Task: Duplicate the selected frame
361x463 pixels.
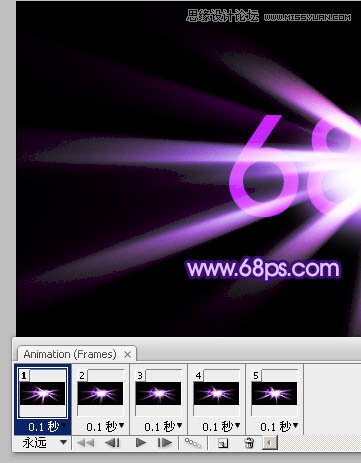Action: coord(223,443)
